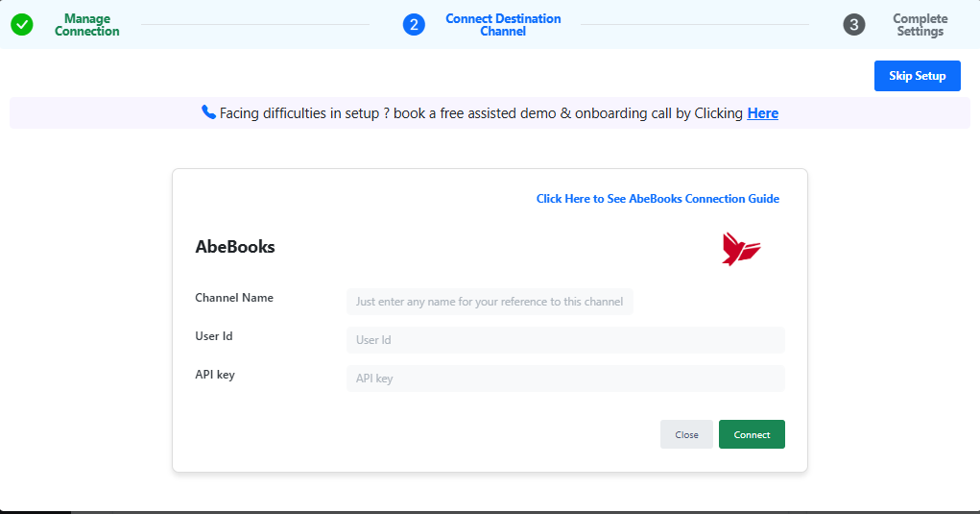Go to Manage Connection step
This screenshot has width=980, height=514.
pos(87,25)
